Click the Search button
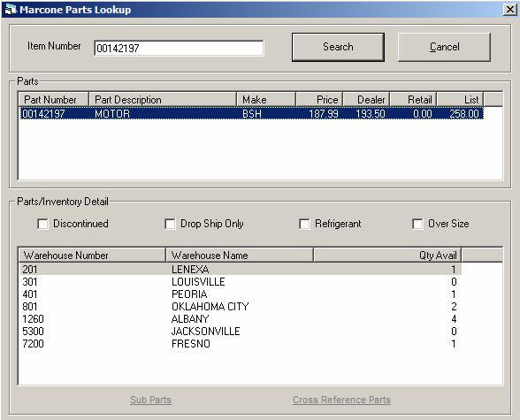 coord(338,47)
